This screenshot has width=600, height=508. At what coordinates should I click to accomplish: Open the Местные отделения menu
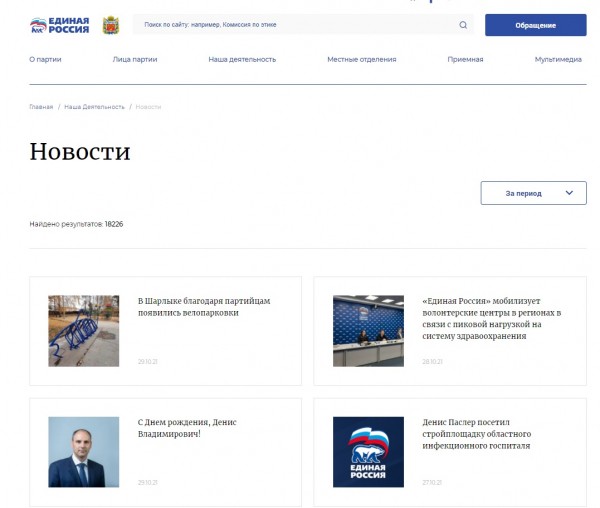[x=362, y=59]
